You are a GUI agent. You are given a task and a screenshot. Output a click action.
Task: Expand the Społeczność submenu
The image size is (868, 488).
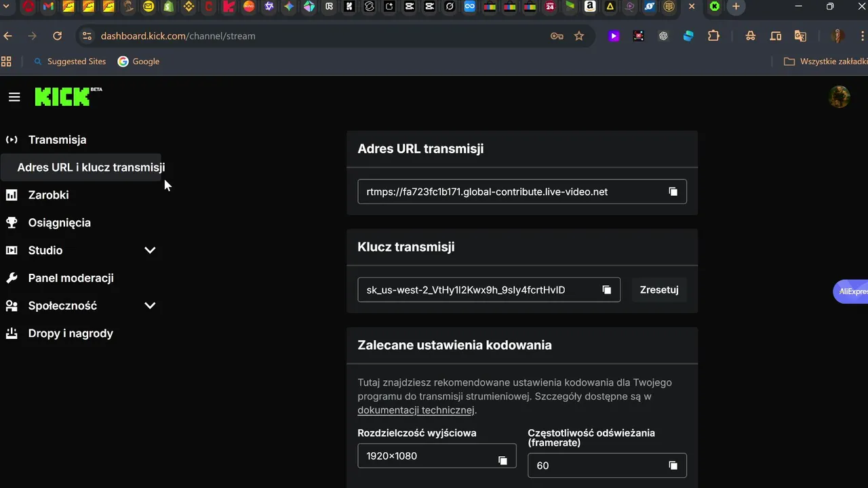coord(150,306)
